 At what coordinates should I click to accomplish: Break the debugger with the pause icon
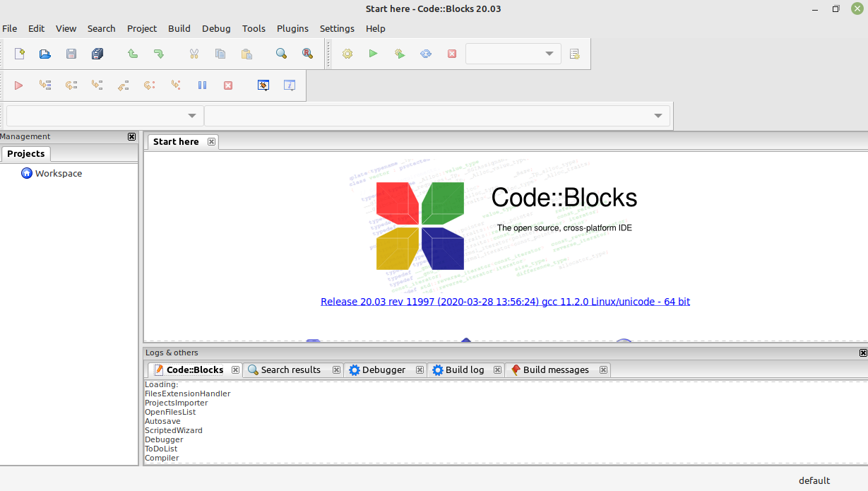[x=202, y=85]
